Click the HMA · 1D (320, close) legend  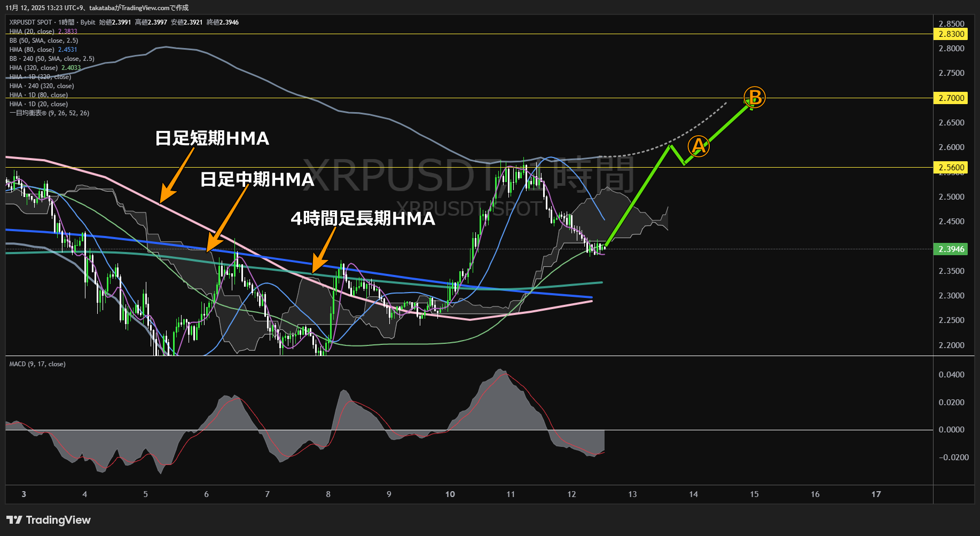tap(40, 77)
